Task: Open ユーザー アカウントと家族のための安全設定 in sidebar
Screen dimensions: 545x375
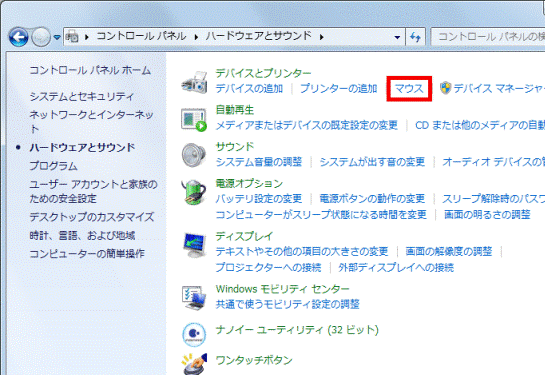Action: (x=93, y=191)
